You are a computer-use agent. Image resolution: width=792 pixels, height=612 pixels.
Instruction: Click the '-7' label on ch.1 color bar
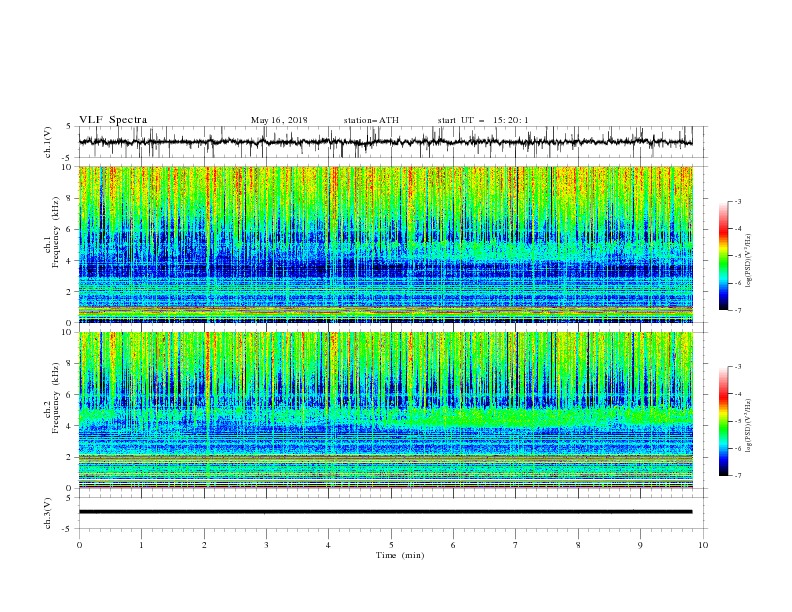(738, 311)
